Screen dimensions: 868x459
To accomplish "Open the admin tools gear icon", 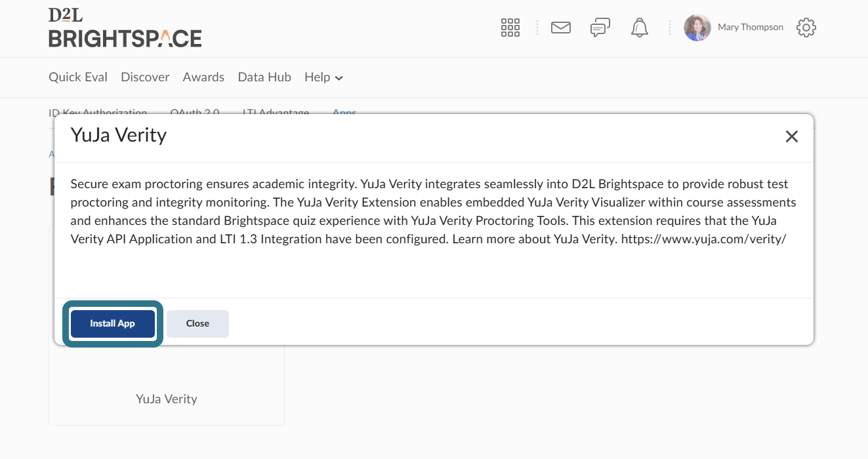I will point(806,28).
